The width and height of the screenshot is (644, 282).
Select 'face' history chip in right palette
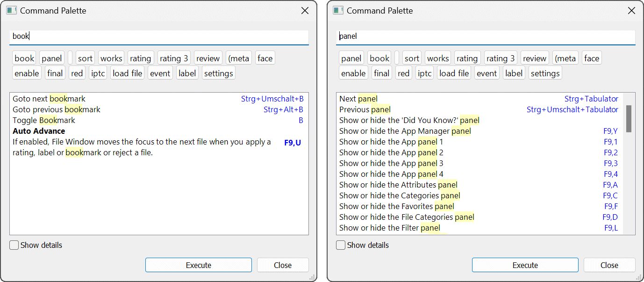click(592, 58)
